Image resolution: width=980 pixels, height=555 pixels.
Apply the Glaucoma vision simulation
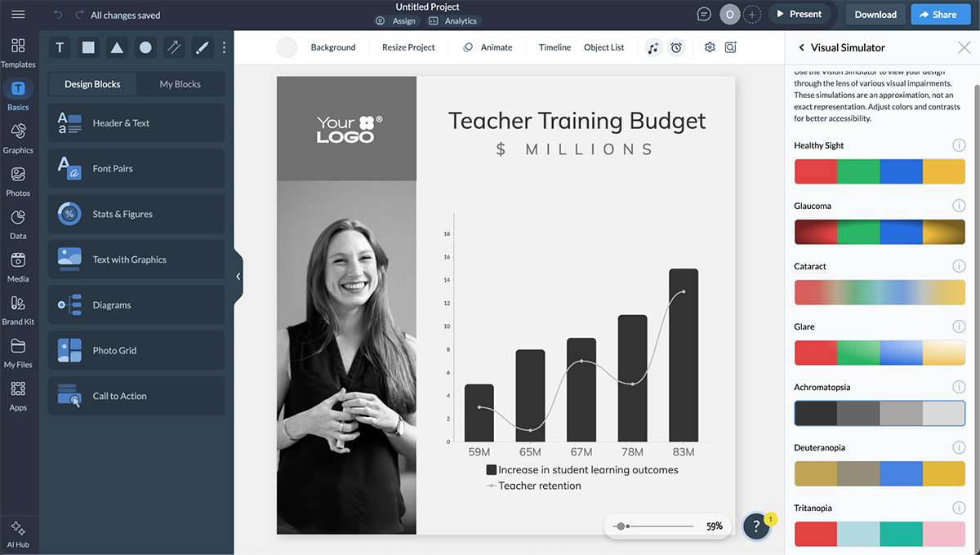[x=880, y=233]
